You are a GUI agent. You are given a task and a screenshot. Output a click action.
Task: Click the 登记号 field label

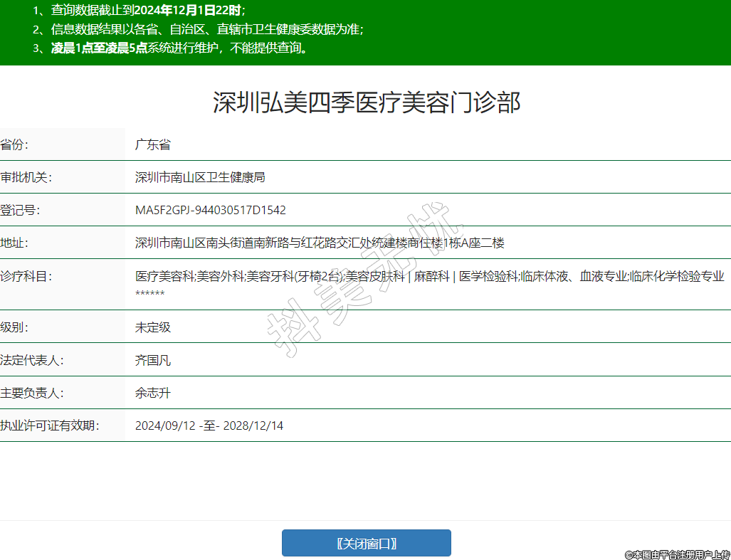click(x=21, y=210)
